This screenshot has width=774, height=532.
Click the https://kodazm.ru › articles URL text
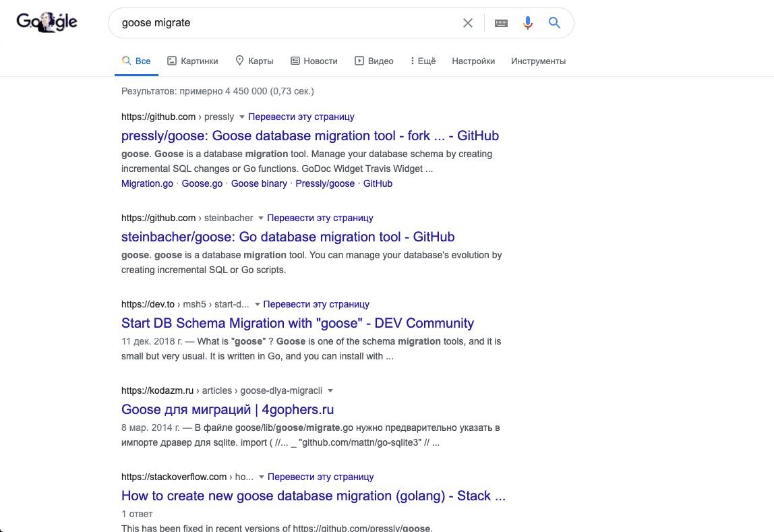[x=222, y=391]
